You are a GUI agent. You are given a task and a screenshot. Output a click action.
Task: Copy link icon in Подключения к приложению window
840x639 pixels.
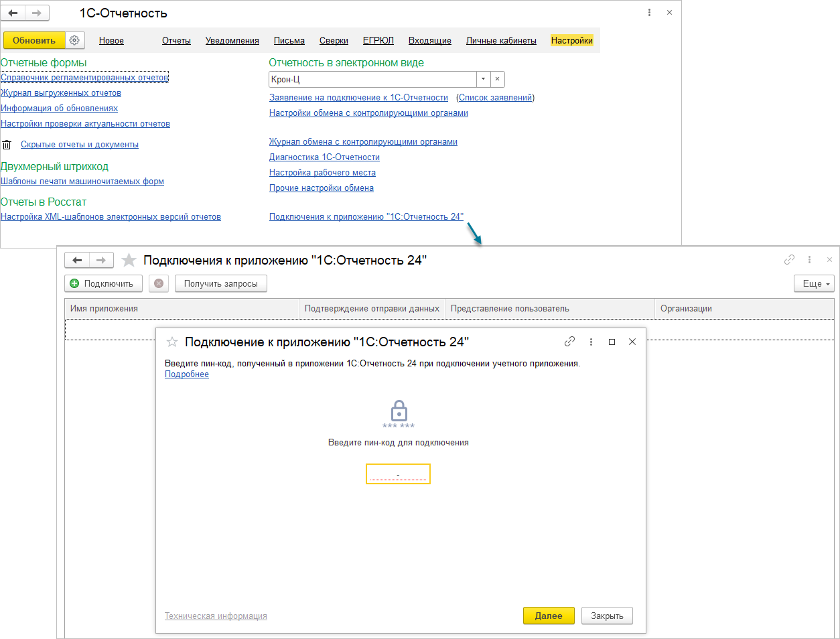790,260
